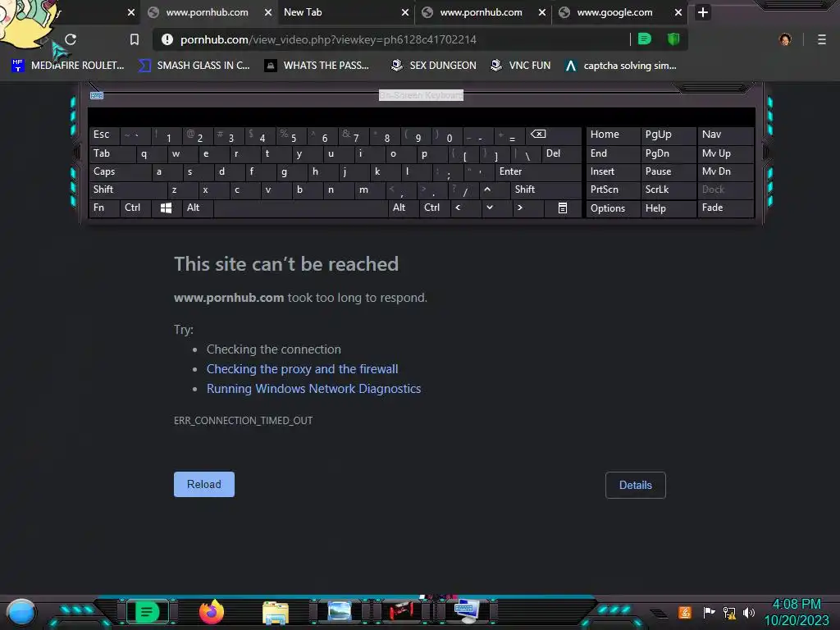
Task: Hit the context menu key on keyboard
Action: coord(563,208)
